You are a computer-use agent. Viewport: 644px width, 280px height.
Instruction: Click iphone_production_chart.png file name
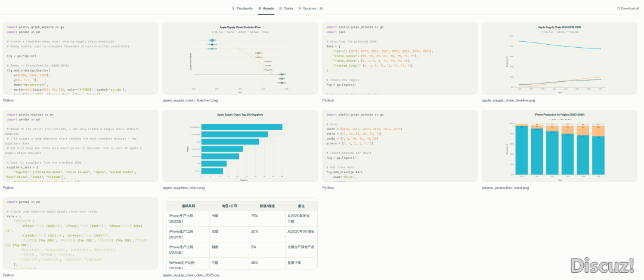click(x=506, y=187)
